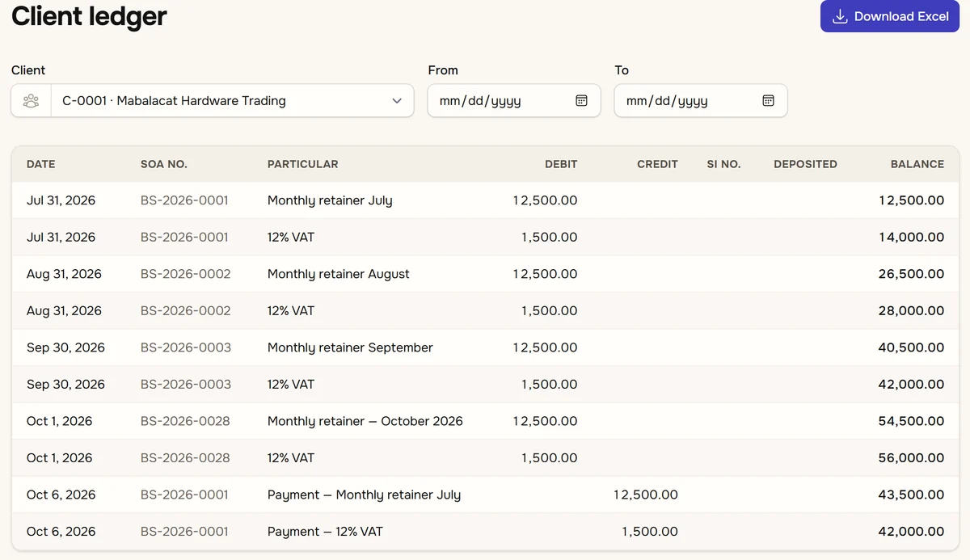Click the BALANCE column header
Viewport: 970px width, 560px height.
(x=917, y=164)
